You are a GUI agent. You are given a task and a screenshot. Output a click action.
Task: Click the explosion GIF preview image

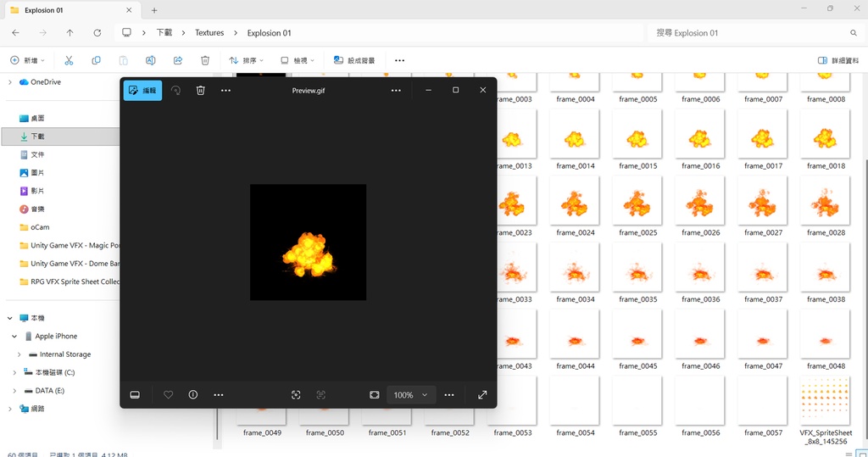[308, 242]
